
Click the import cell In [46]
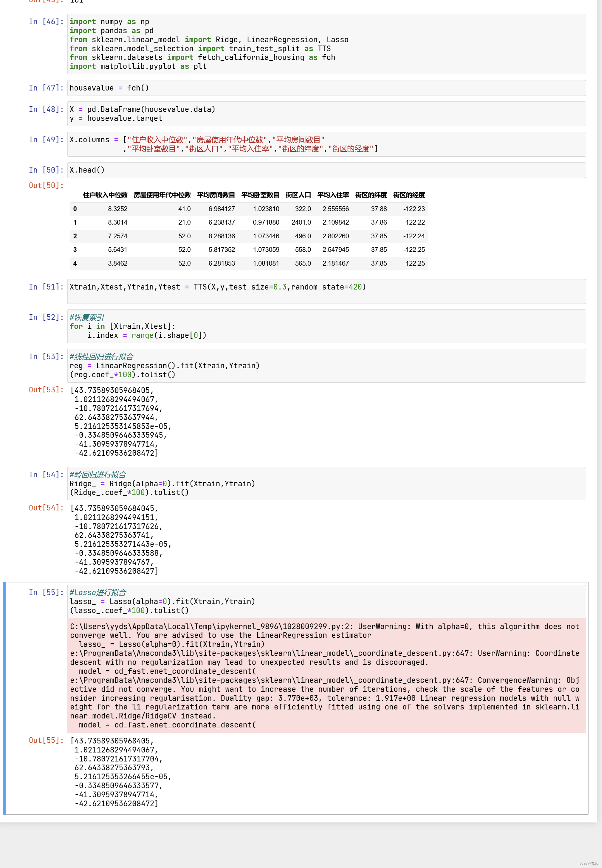coord(326,44)
